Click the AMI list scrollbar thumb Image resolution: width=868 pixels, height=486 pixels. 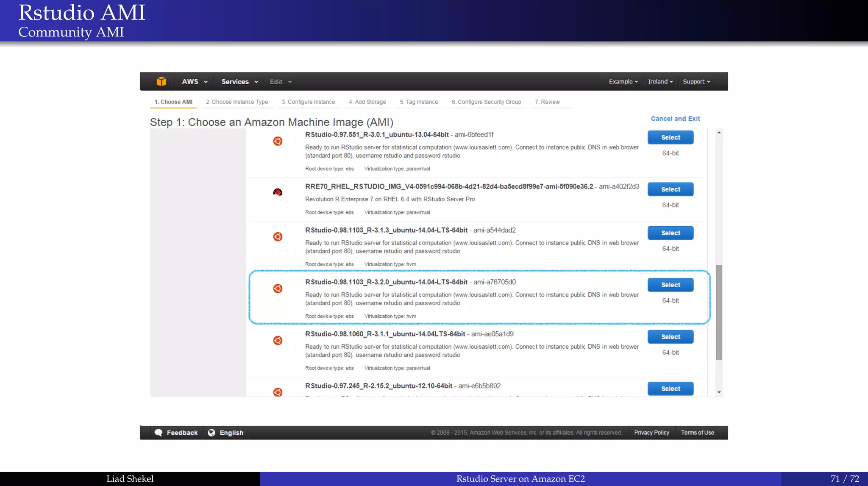coord(719,312)
